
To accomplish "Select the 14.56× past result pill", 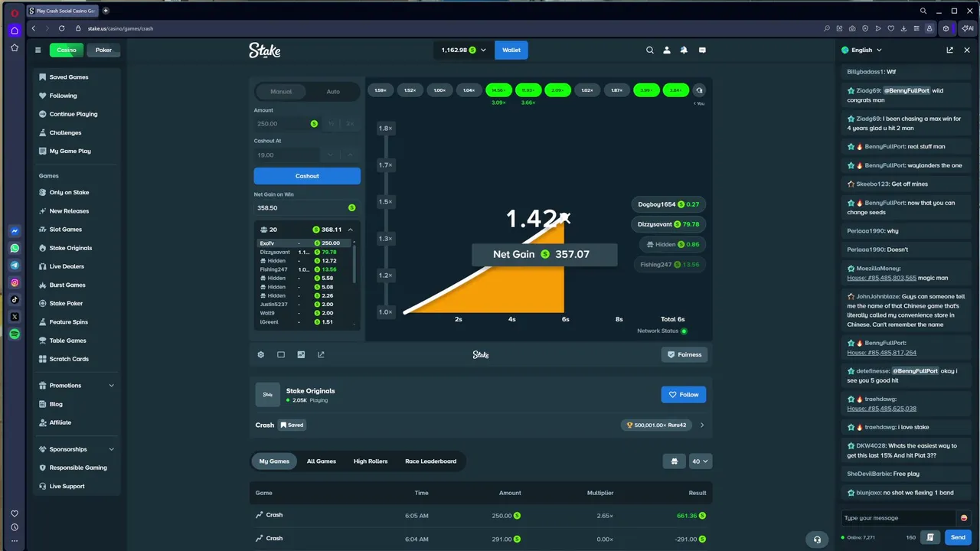I will coord(498,90).
